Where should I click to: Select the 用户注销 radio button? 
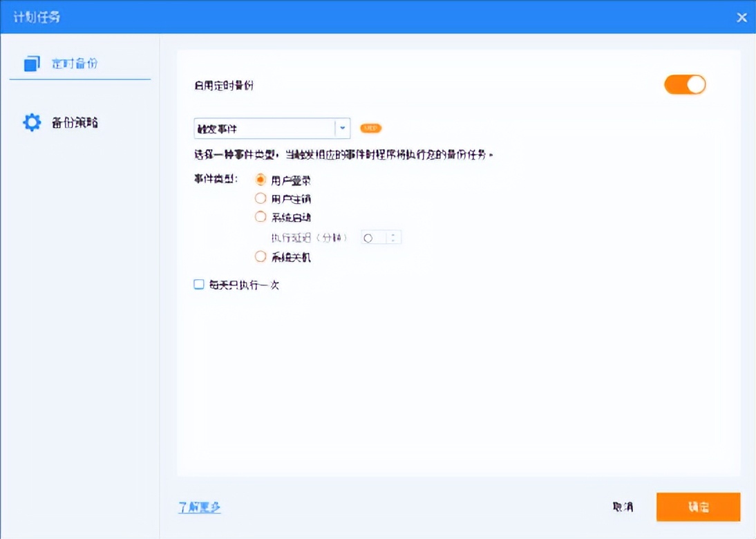tap(261, 198)
